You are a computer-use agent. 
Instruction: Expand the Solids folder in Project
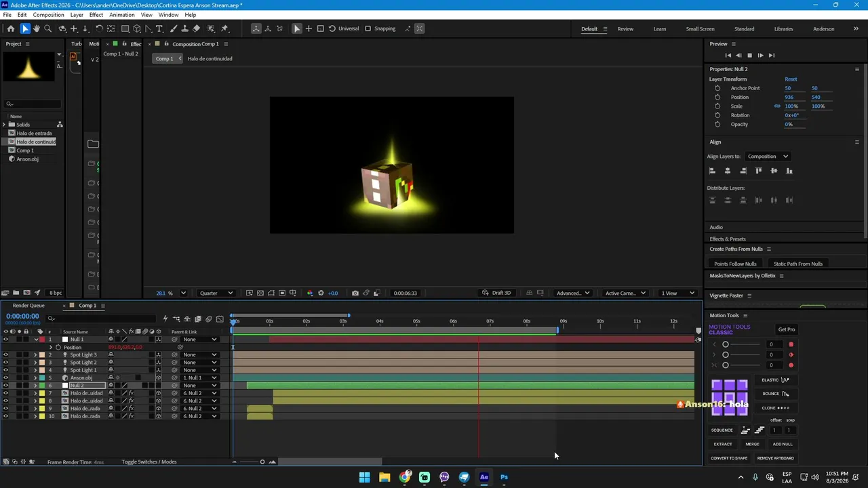tap(4, 124)
